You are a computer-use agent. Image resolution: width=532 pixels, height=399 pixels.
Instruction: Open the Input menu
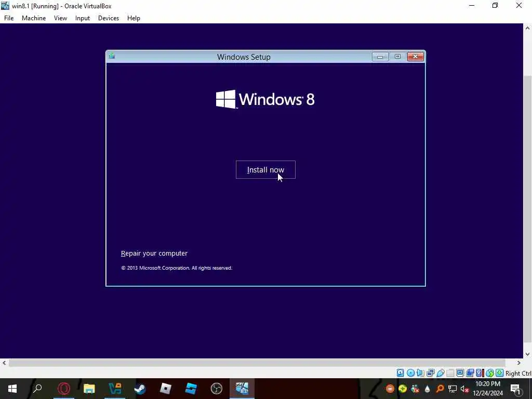coord(83,18)
